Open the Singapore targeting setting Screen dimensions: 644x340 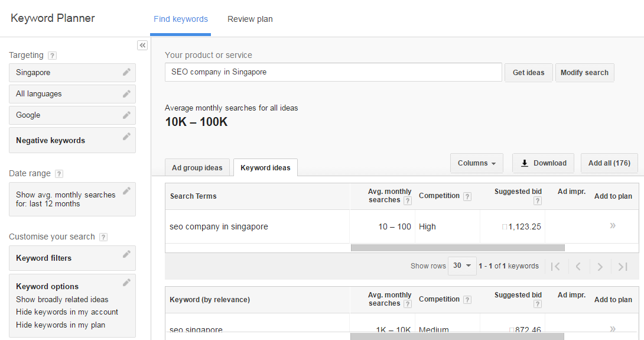point(72,73)
